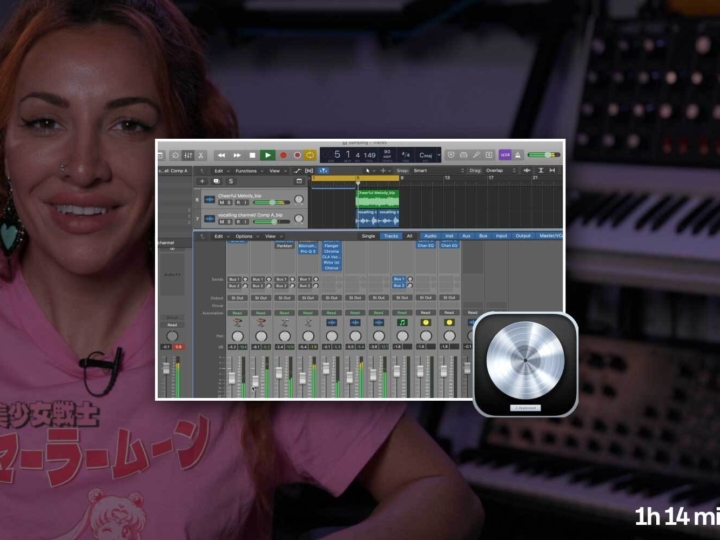Enable input monitoring on Cheerful Melody_bip
Image resolution: width=720 pixels, height=540 pixels.
coord(246,202)
